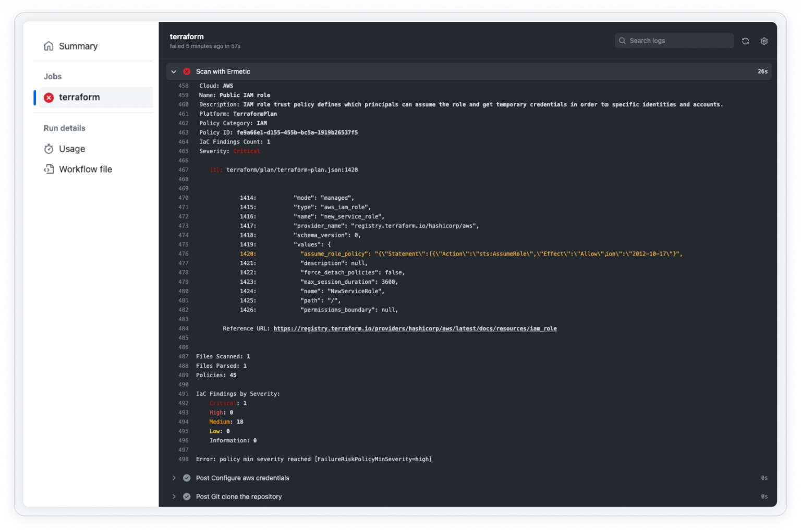This screenshot has height=532, width=801.
Task: Open the log settings gear icon
Action: click(764, 41)
